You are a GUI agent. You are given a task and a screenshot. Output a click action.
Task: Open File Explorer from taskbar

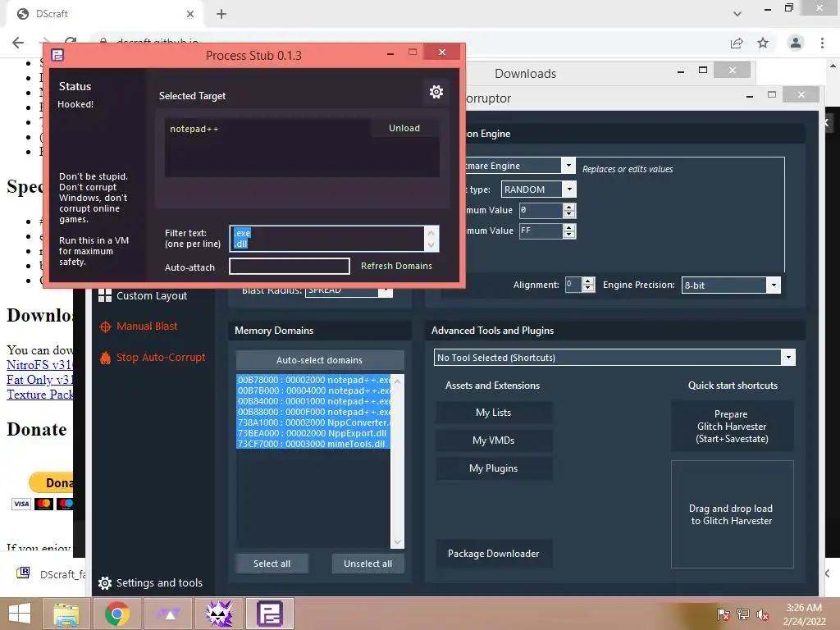pyautogui.click(x=66, y=614)
